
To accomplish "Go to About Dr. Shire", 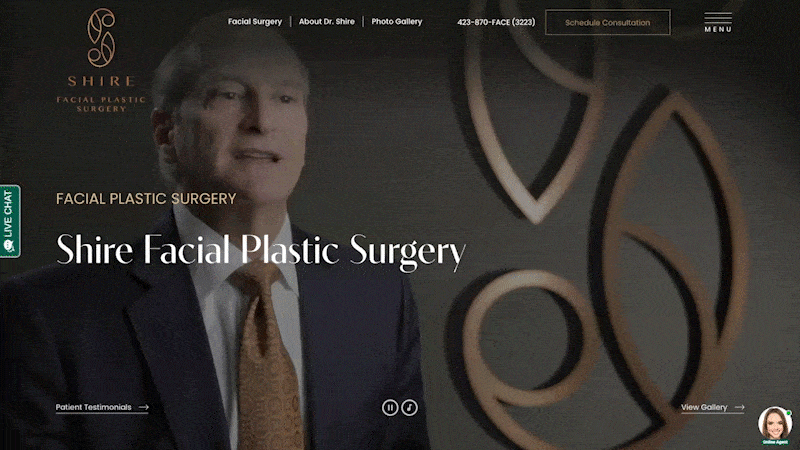I will pos(327,21).
